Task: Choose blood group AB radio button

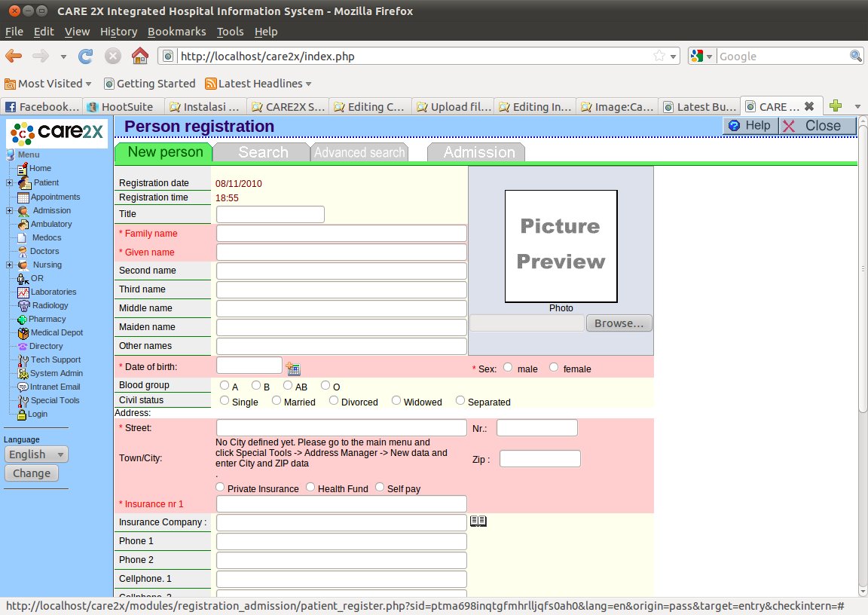Action: click(288, 386)
